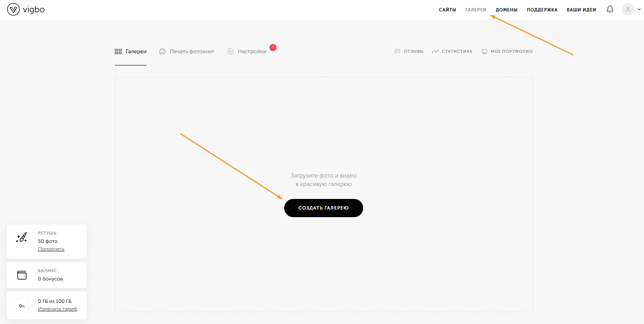This screenshot has height=324, width=644.
Task: Click the Vigbo logo icon
Action: coord(14,9)
